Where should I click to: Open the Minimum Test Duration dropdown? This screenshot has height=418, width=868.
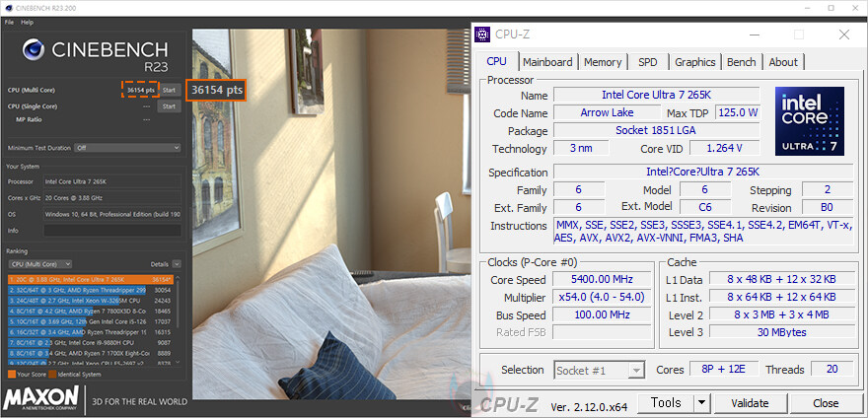coord(128,148)
